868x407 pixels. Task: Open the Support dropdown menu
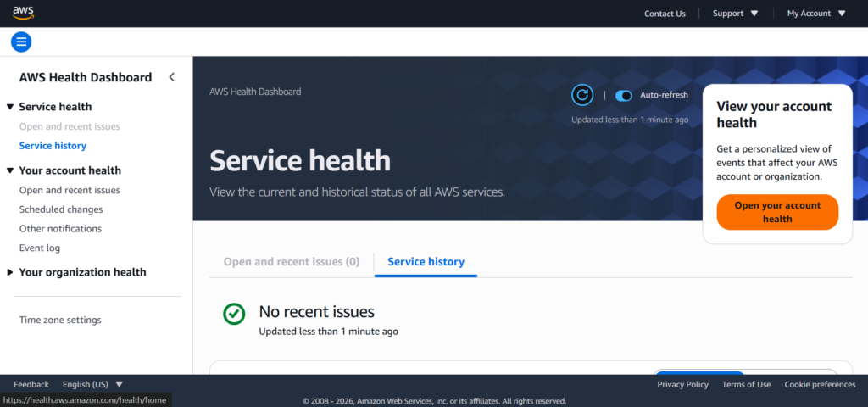click(x=735, y=14)
